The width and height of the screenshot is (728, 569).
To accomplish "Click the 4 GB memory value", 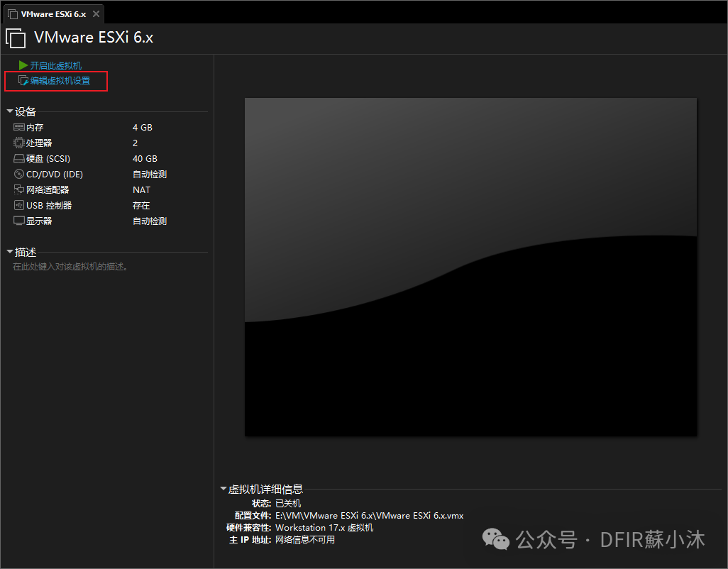I will [143, 127].
